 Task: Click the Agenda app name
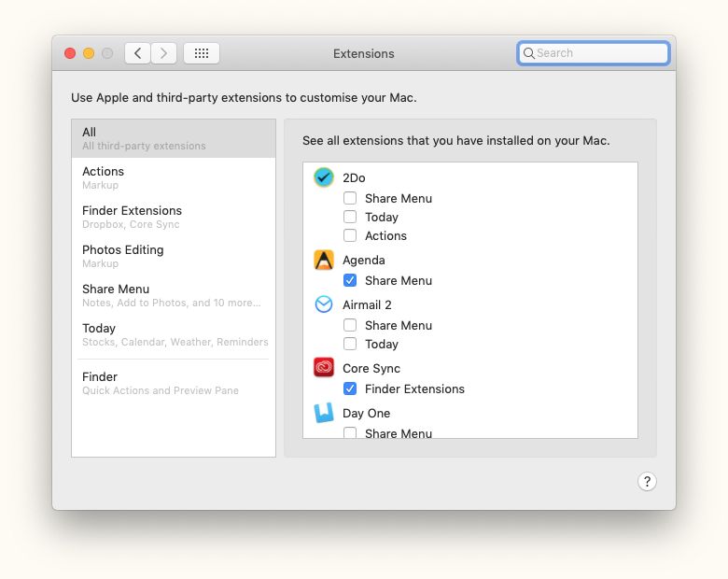364,261
